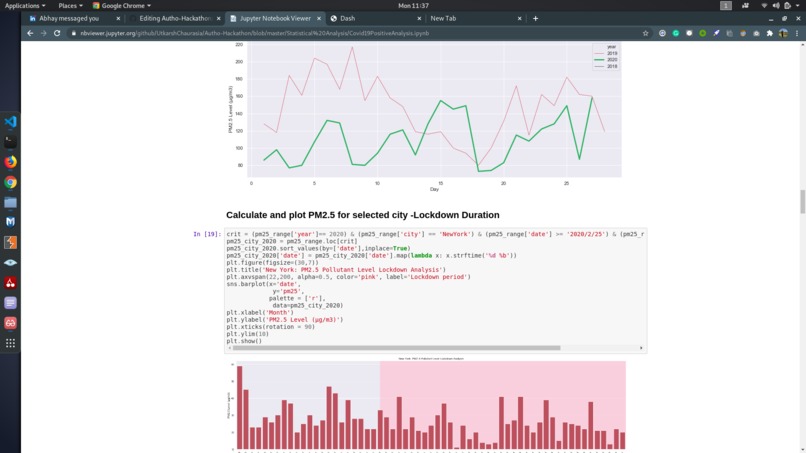Image resolution: width=806 pixels, height=453 pixels.
Task: Switch to the Editing Autho-Hackathon tab
Action: pyautogui.click(x=174, y=18)
